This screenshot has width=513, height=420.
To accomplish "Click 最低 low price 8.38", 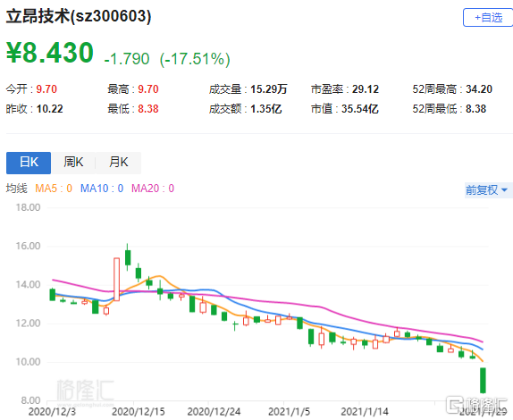I will pos(148,109).
